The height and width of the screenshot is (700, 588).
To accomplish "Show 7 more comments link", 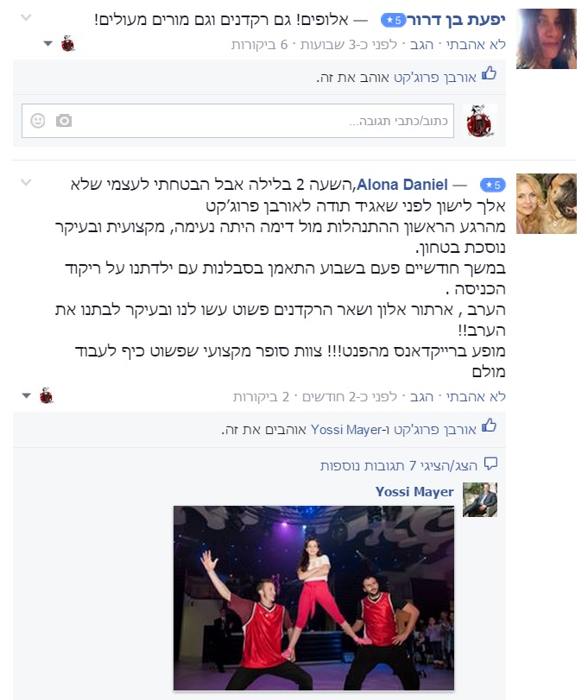I will click(x=399, y=465).
